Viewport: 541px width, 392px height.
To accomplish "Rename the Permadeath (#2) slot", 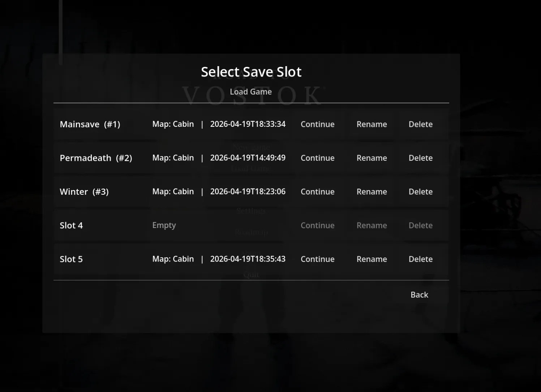I will 372,158.
